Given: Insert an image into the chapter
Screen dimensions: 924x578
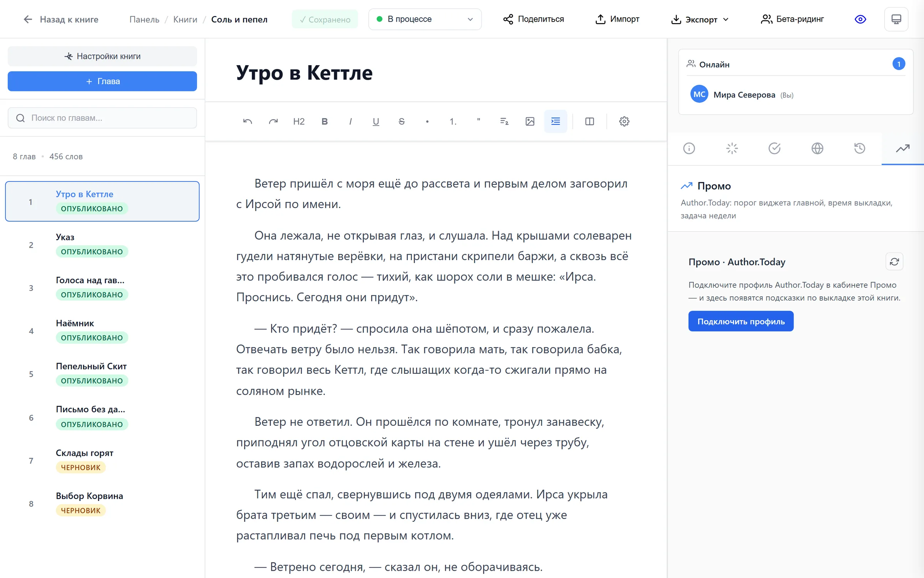Looking at the screenshot, I should 530,121.
